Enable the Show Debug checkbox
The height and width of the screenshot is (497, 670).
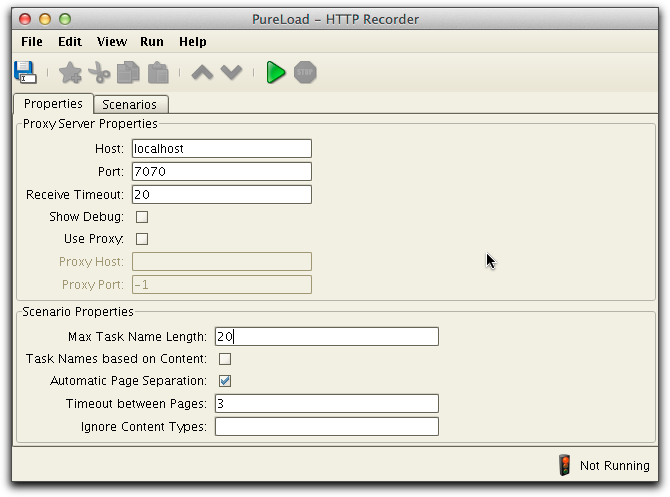[142, 217]
